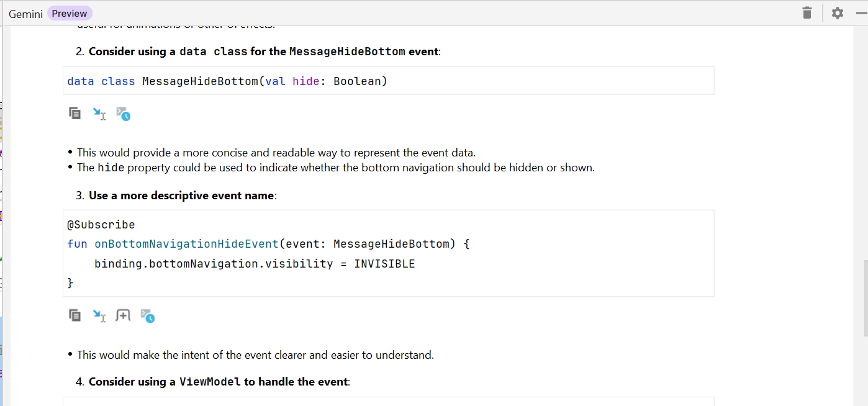Screen dimensions: 868x406
Task: Copy the onBottomNavigationHideEvent code snippet
Action: point(75,315)
